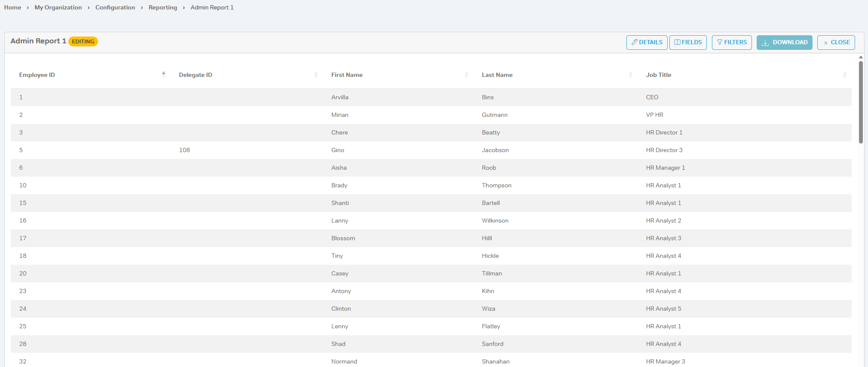Sort table by Last Name arrows

click(x=630, y=75)
